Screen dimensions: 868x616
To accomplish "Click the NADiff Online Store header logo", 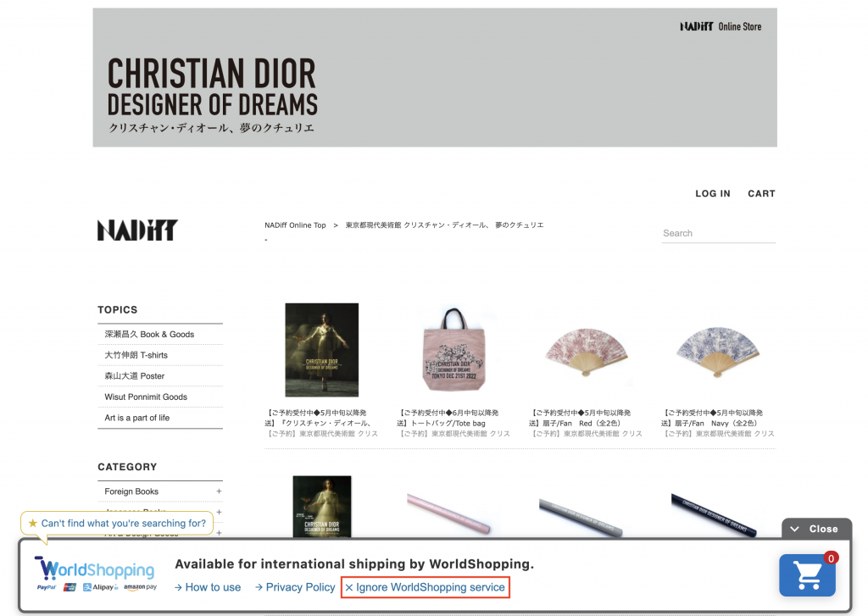I will click(x=721, y=26).
